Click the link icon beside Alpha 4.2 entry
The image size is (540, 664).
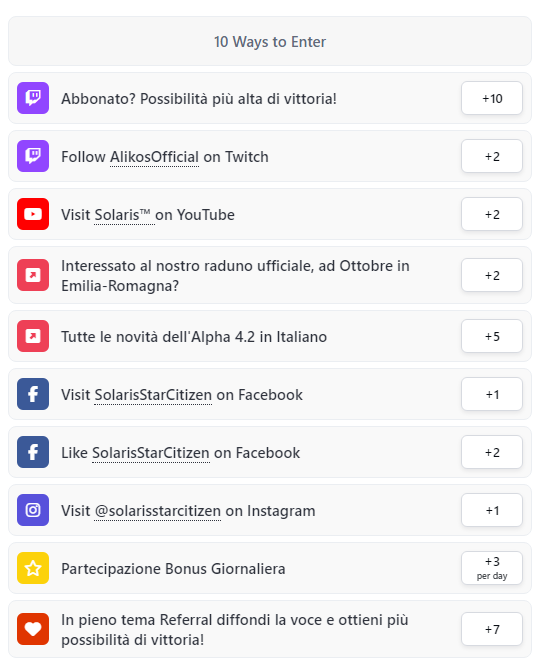pos(33,336)
